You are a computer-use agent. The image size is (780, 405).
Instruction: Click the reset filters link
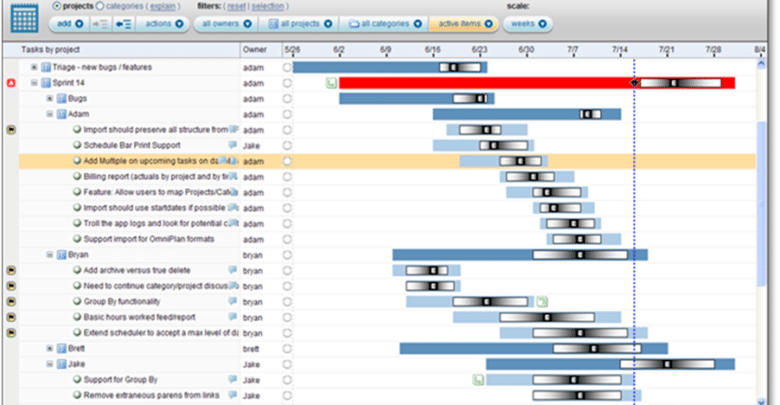tap(236, 6)
